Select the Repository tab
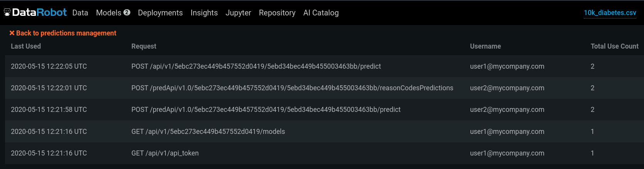Image resolution: width=644 pixels, height=169 pixels. (x=277, y=13)
